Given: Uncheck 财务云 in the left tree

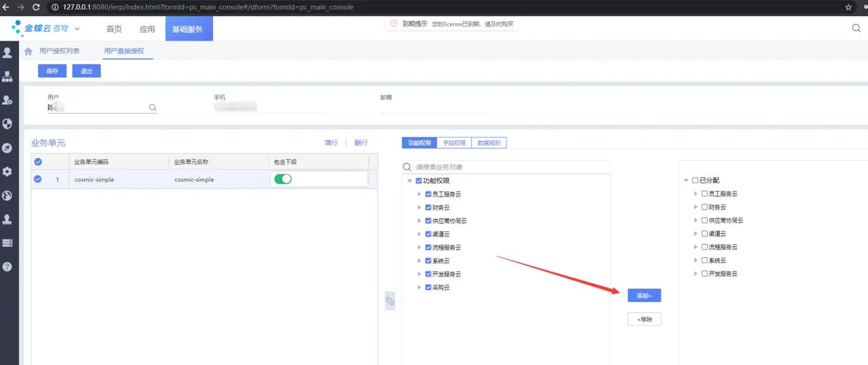Looking at the screenshot, I should pos(428,208).
